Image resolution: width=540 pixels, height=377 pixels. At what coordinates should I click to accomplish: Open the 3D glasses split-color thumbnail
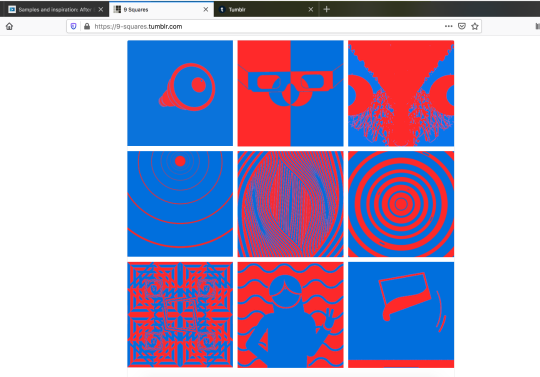click(290, 93)
